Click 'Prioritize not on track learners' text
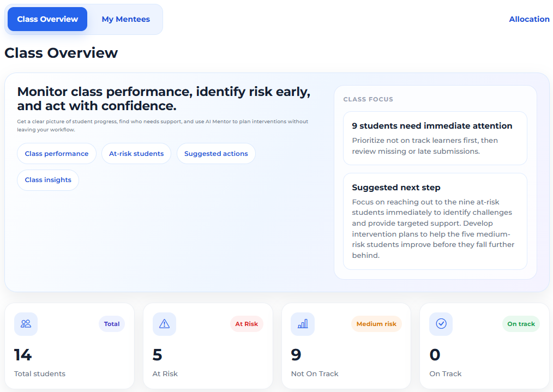The image size is (553, 392). pyautogui.click(x=425, y=146)
